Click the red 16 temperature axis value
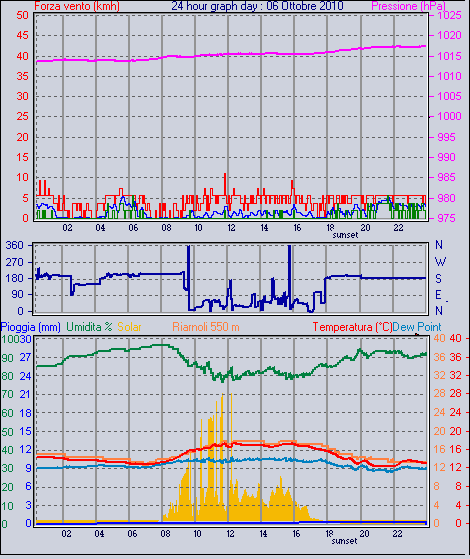 coord(455,449)
